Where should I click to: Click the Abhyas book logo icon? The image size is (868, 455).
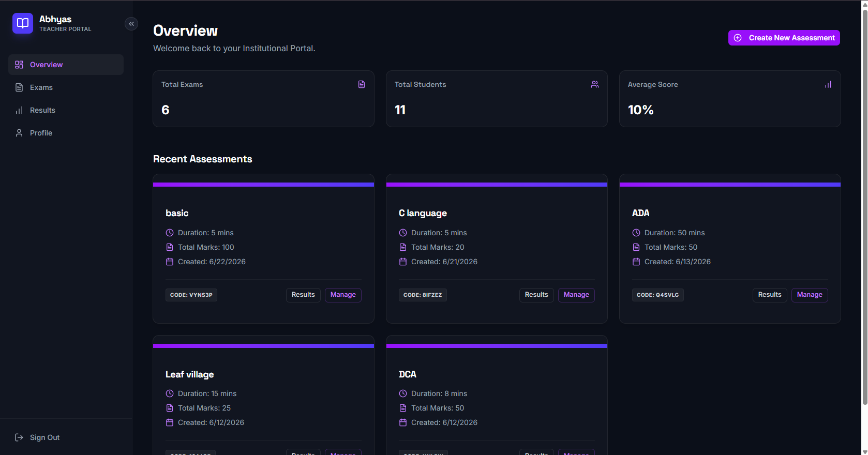[23, 23]
